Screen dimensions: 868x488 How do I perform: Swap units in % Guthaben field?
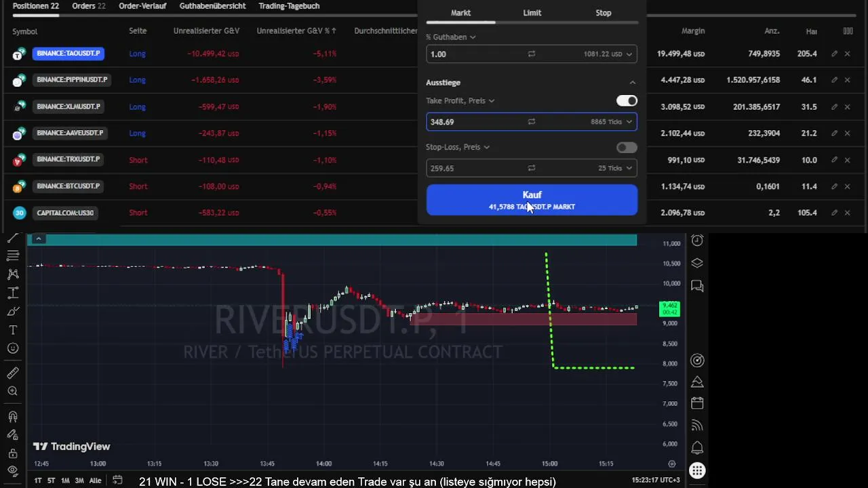click(x=532, y=54)
